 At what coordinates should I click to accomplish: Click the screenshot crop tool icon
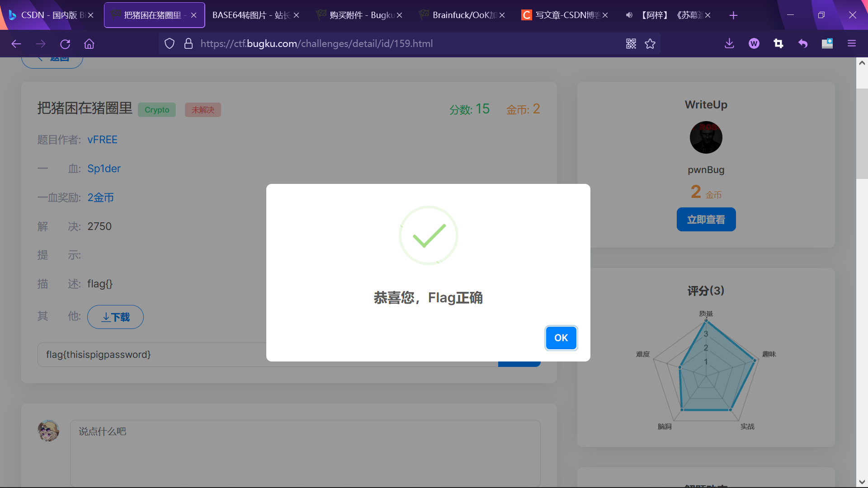(x=778, y=44)
